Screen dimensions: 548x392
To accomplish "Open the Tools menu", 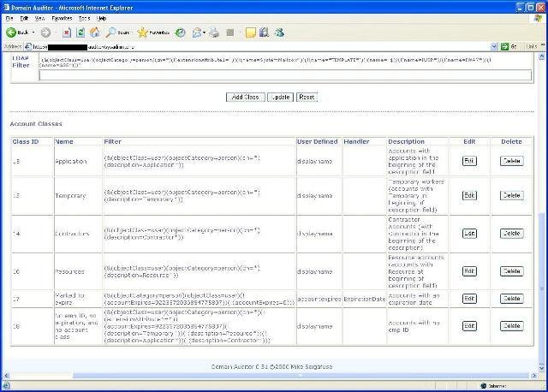I will click(84, 17).
